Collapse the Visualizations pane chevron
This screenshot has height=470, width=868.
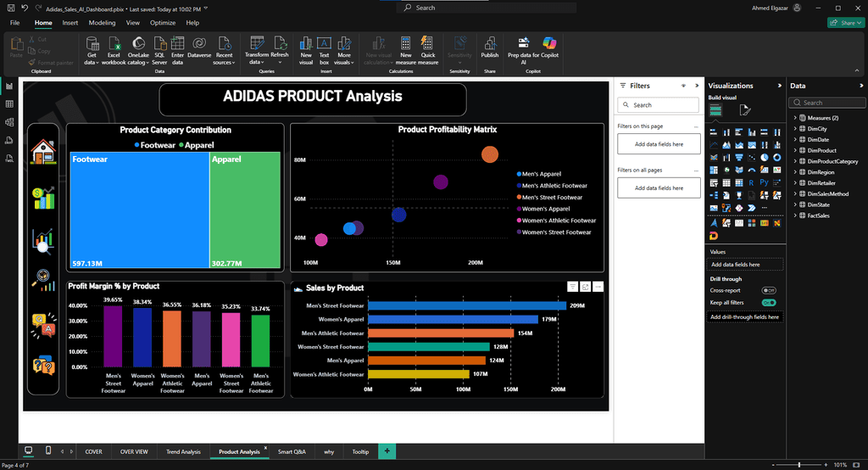[780, 86]
